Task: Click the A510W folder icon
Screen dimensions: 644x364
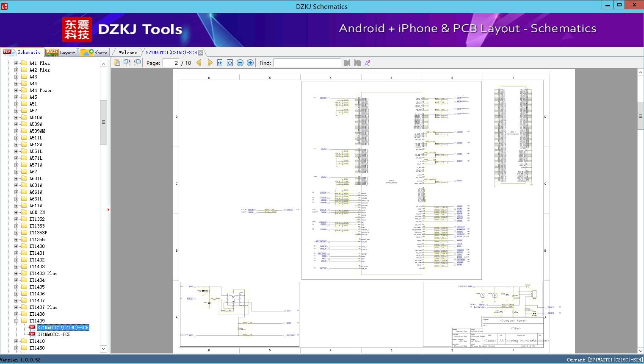Action: point(24,117)
